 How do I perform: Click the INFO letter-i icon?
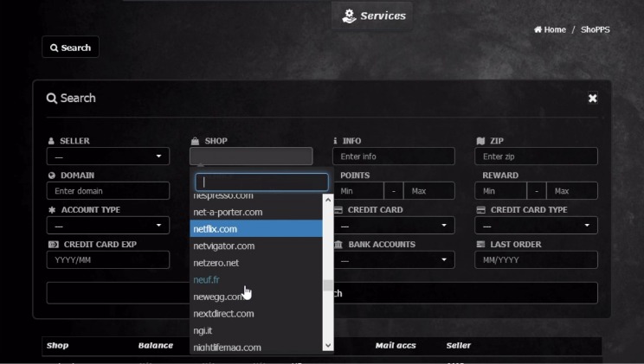tap(335, 141)
